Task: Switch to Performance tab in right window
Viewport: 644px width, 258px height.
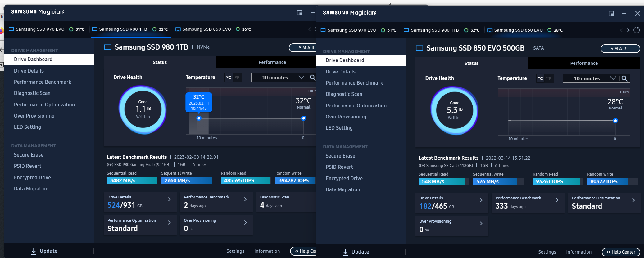Action: coord(584,63)
